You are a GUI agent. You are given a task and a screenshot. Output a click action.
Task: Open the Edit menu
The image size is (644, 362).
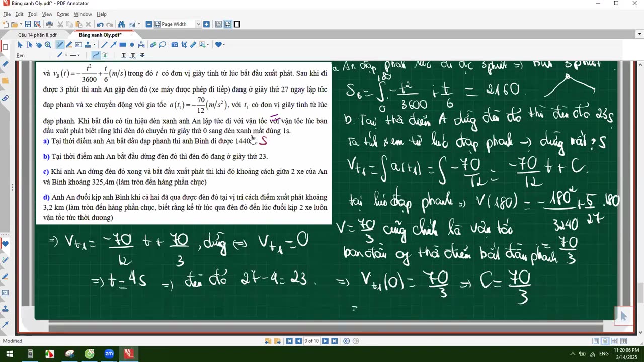(x=19, y=14)
